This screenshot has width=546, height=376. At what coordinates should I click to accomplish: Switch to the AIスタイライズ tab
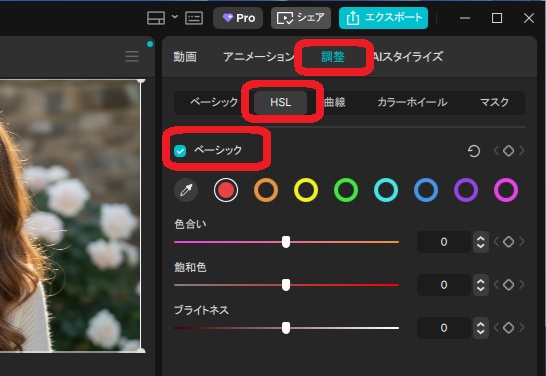click(408, 56)
